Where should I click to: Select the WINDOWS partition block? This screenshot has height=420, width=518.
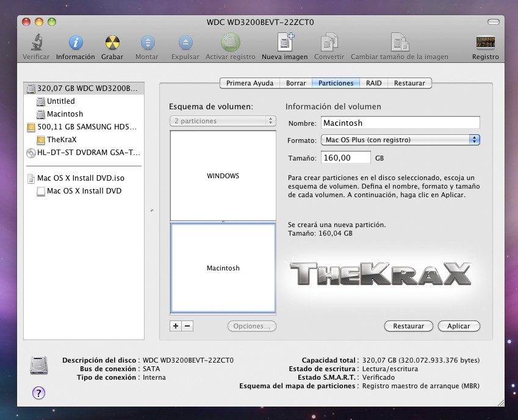point(223,175)
